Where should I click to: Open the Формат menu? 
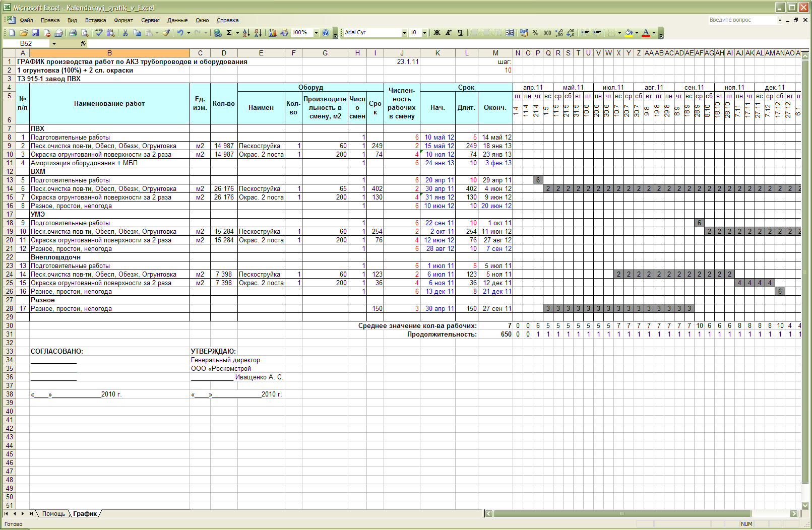(123, 20)
